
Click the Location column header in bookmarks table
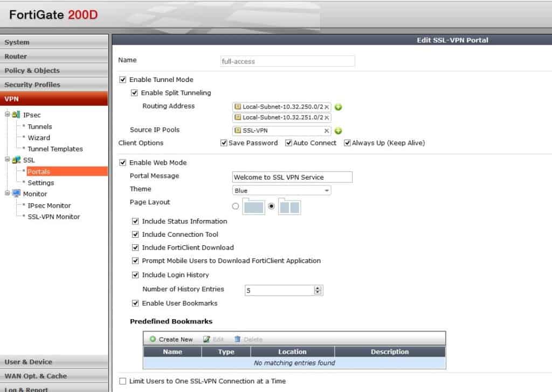[293, 352]
